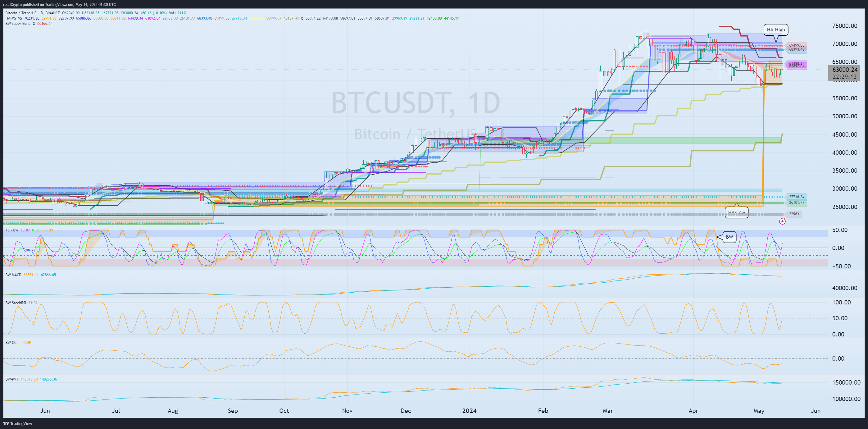Click the May label on time axis
The height and width of the screenshot is (429, 868).
(759, 411)
